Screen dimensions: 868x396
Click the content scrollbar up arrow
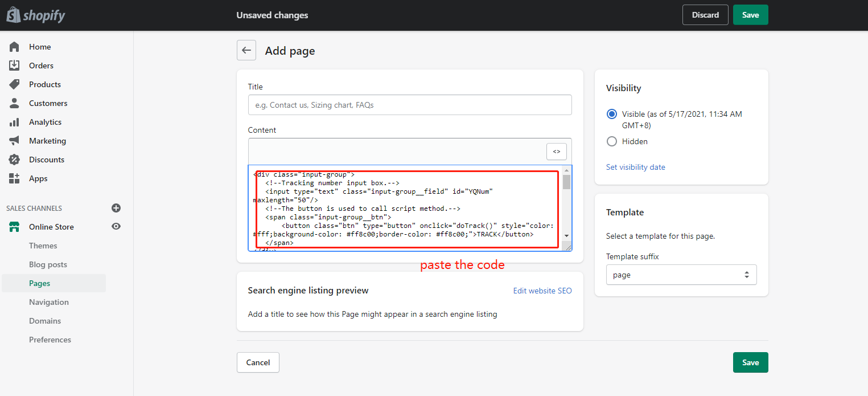point(566,170)
